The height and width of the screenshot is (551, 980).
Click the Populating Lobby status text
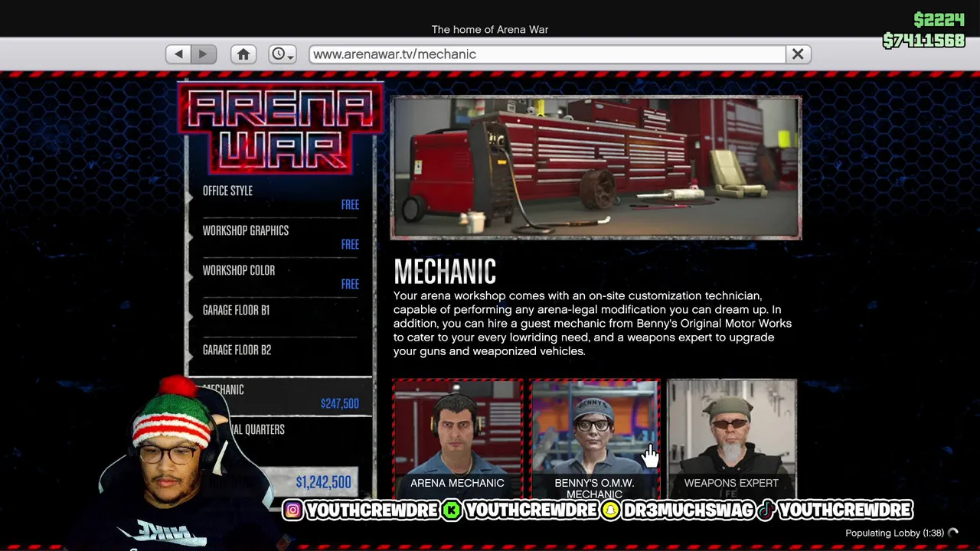pos(894,533)
